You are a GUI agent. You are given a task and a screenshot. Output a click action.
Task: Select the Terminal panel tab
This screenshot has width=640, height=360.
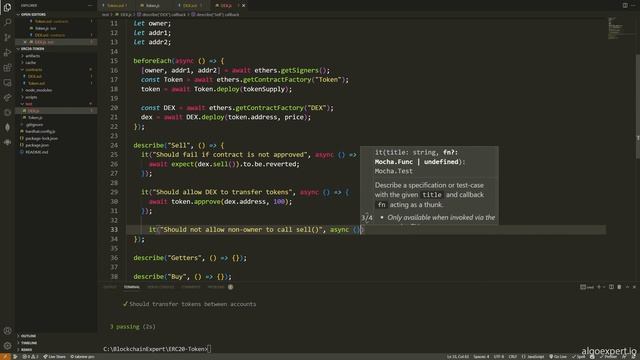(131, 287)
